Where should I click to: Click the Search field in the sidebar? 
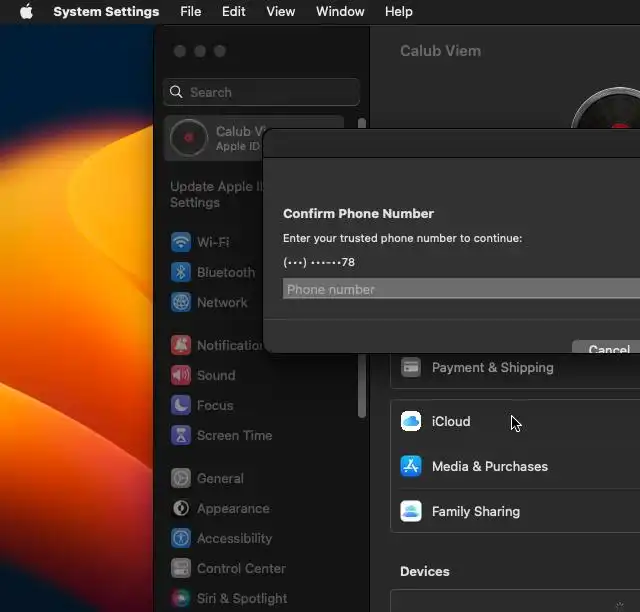click(x=261, y=92)
